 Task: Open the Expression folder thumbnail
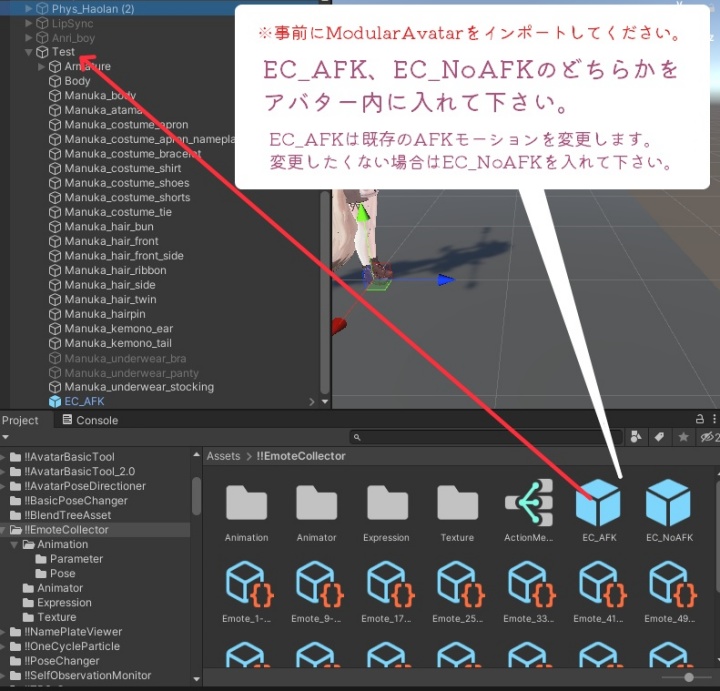[x=387, y=503]
